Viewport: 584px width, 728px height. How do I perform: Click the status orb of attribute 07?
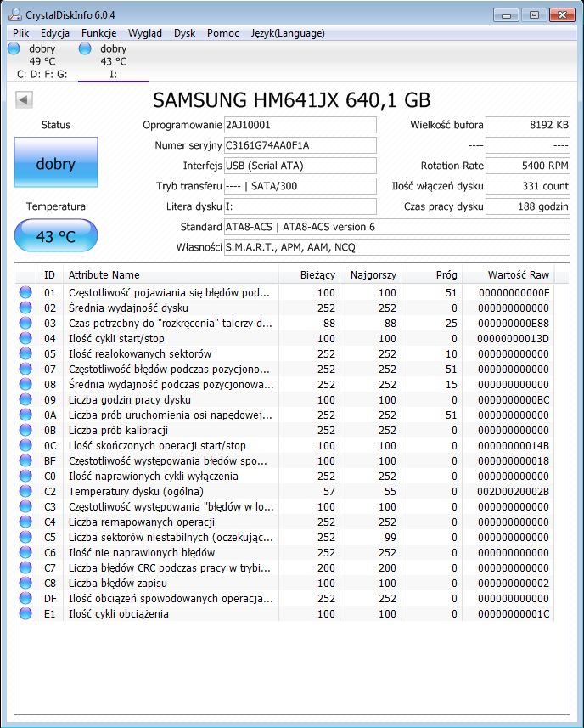click(x=25, y=369)
